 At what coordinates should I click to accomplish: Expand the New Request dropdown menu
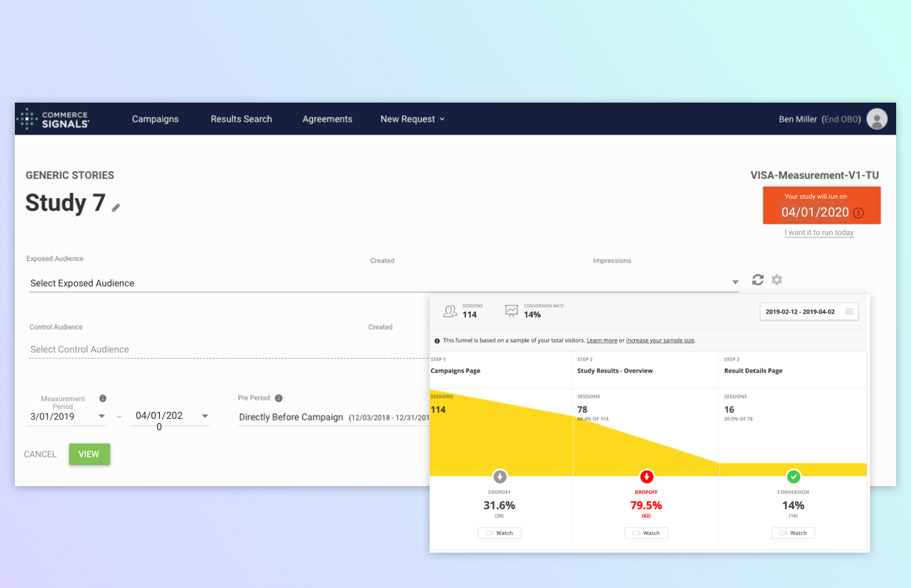[x=413, y=119]
